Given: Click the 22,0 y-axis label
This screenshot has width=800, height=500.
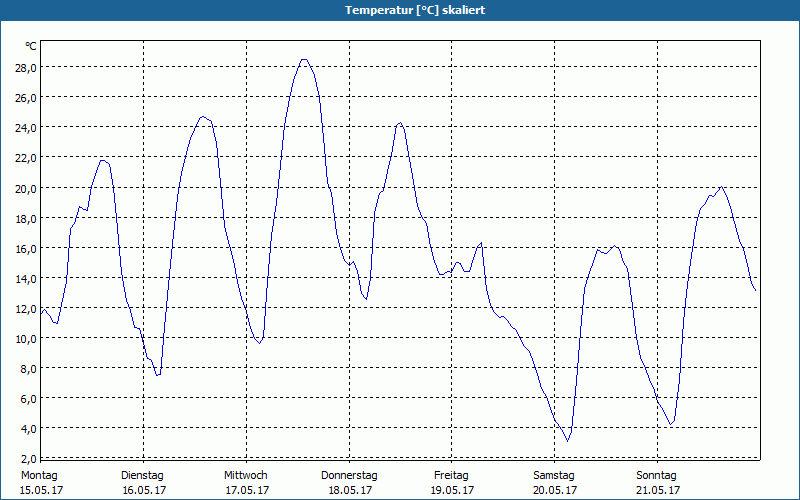Looking at the screenshot, I should click(x=25, y=158).
